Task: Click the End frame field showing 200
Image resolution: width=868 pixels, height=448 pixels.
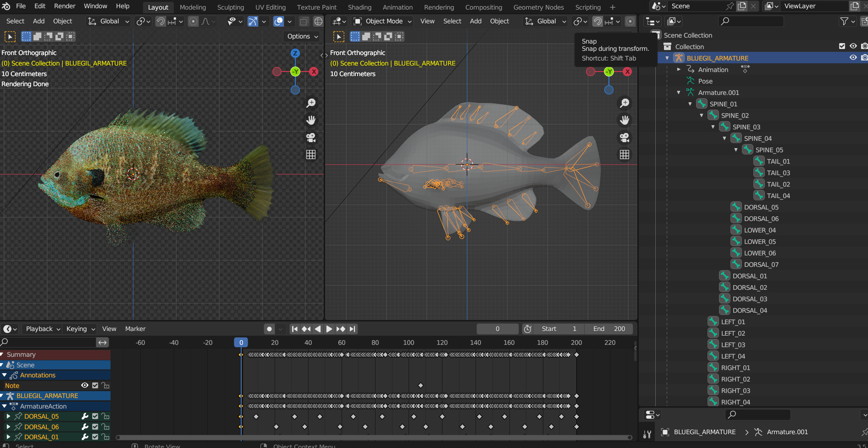Action: [x=609, y=329]
